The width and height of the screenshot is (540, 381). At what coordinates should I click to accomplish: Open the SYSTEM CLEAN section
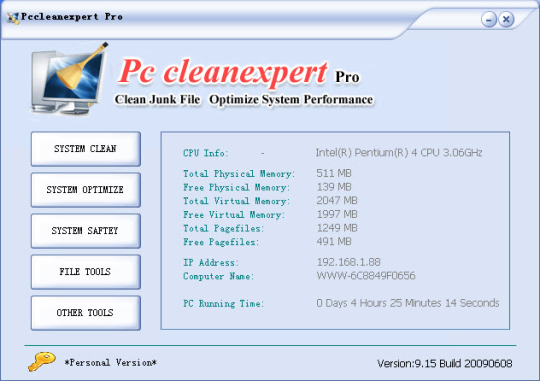point(86,149)
